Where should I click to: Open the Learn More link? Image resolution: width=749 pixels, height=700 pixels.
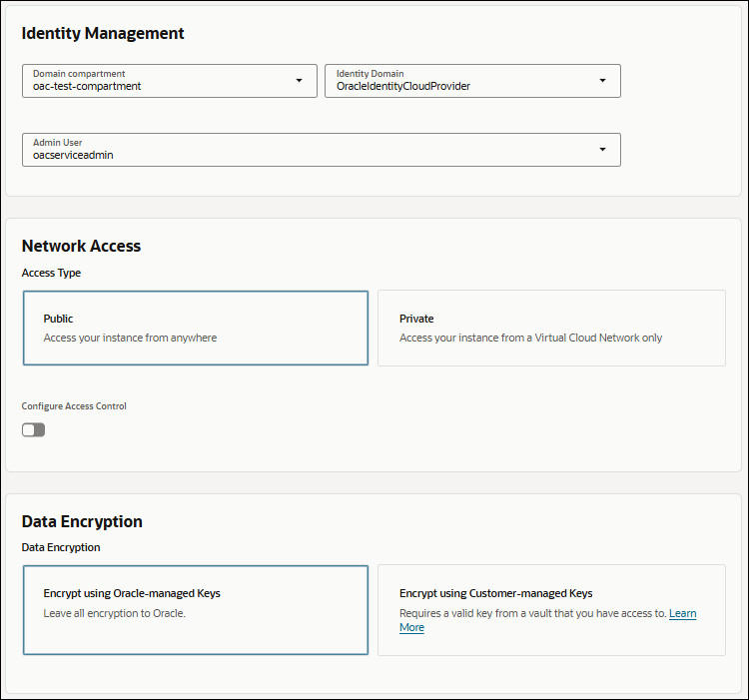click(682, 614)
